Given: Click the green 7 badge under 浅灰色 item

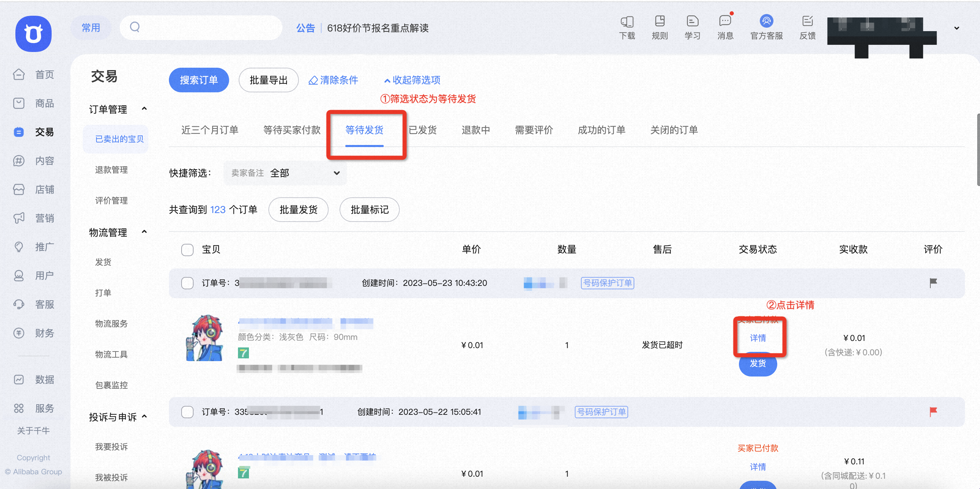Looking at the screenshot, I should click(243, 353).
